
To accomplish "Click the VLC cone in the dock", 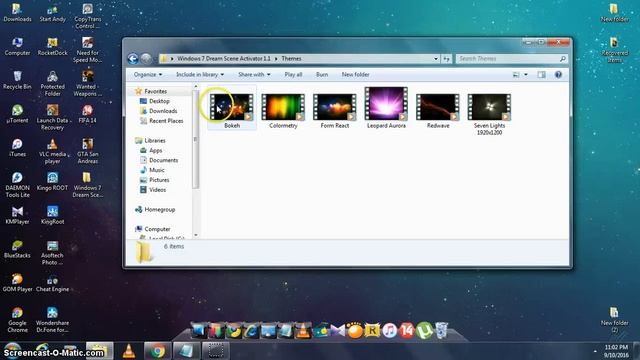I will pos(303,331).
